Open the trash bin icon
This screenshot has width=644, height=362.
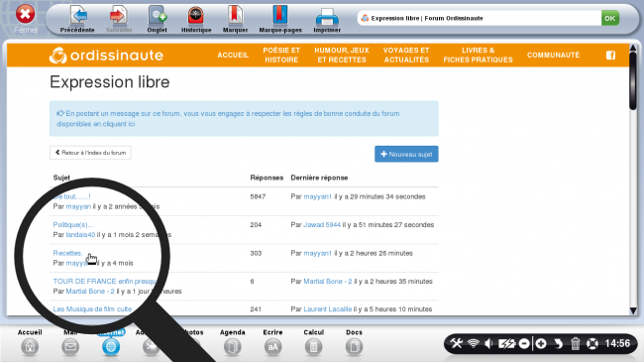[x=575, y=343]
